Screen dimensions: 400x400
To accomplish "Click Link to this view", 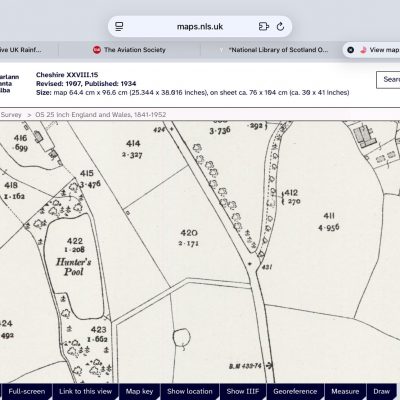I will pos(85,392).
